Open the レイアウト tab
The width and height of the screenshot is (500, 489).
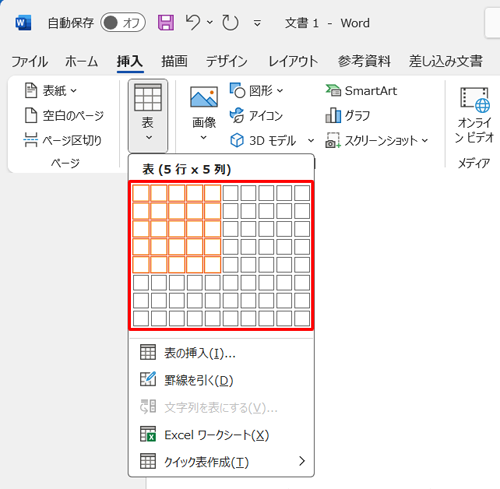click(293, 62)
